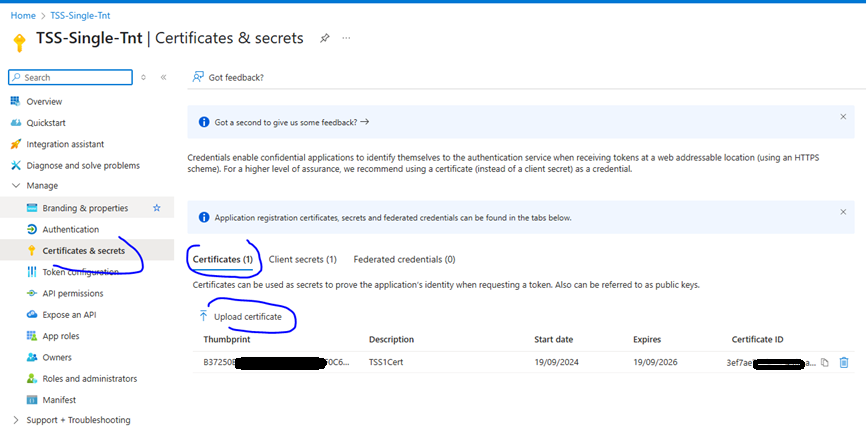Click Upload certificate button
This screenshot has height=438, width=867.
240,317
